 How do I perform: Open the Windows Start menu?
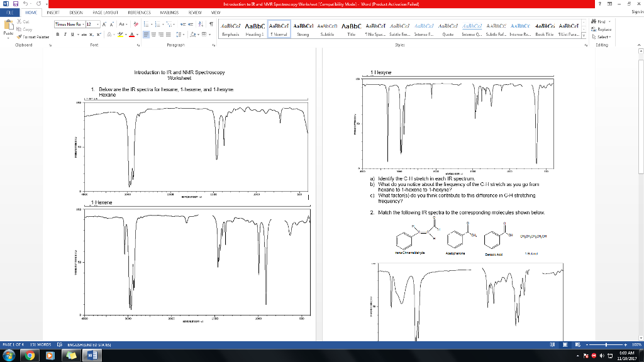coord(9,356)
